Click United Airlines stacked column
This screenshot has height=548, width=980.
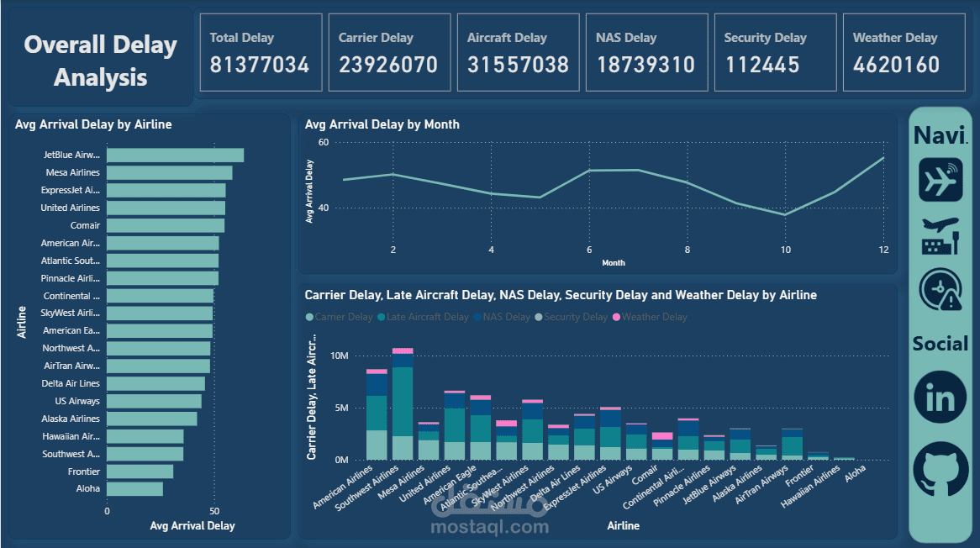pos(455,426)
